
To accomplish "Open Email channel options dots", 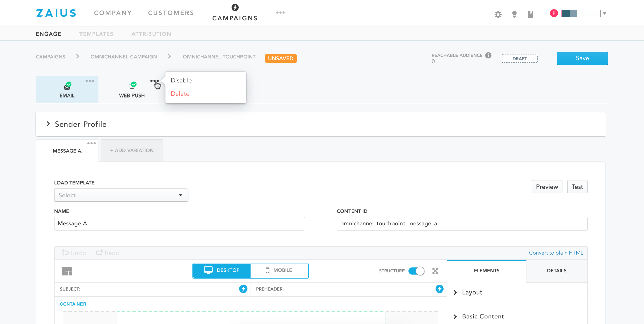I will click(x=90, y=81).
